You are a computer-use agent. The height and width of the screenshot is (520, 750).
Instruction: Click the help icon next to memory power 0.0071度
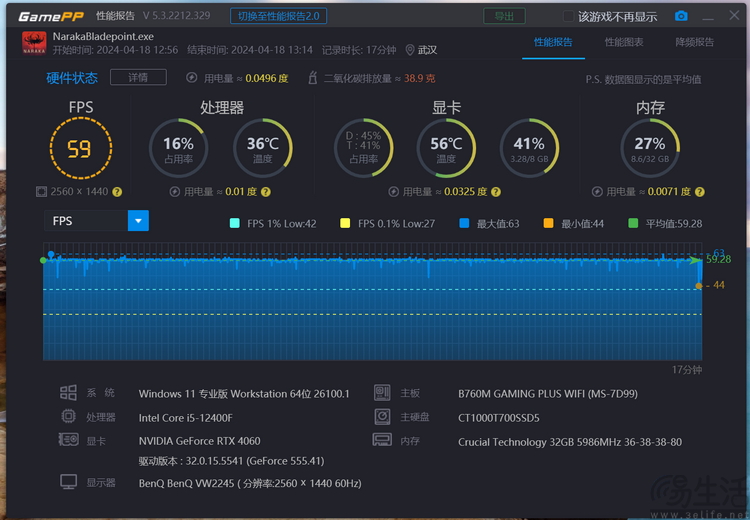coord(700,192)
